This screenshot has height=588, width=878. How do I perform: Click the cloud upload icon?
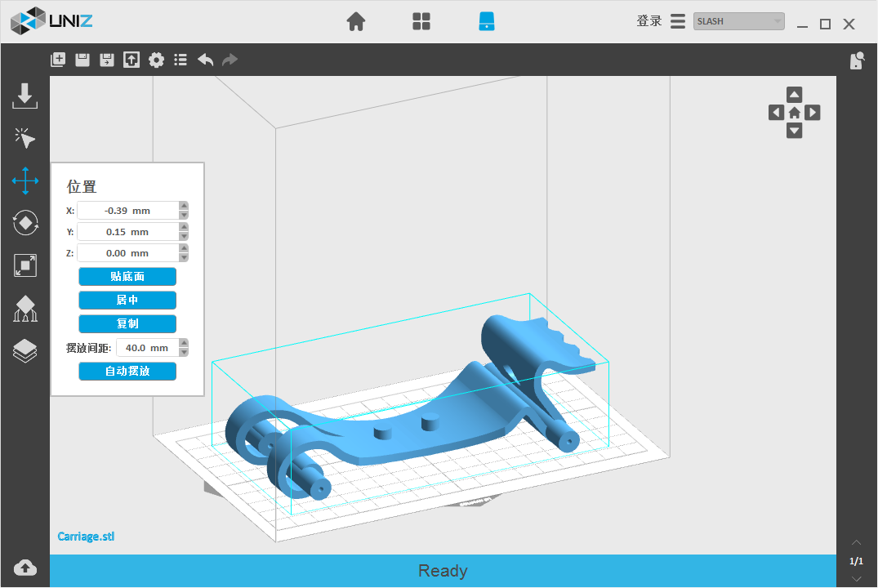pyautogui.click(x=25, y=568)
